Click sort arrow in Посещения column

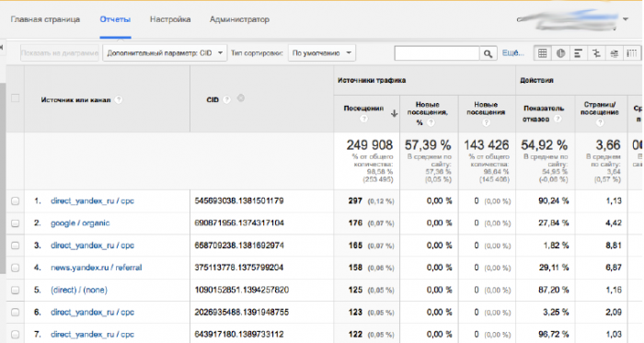[x=394, y=114]
